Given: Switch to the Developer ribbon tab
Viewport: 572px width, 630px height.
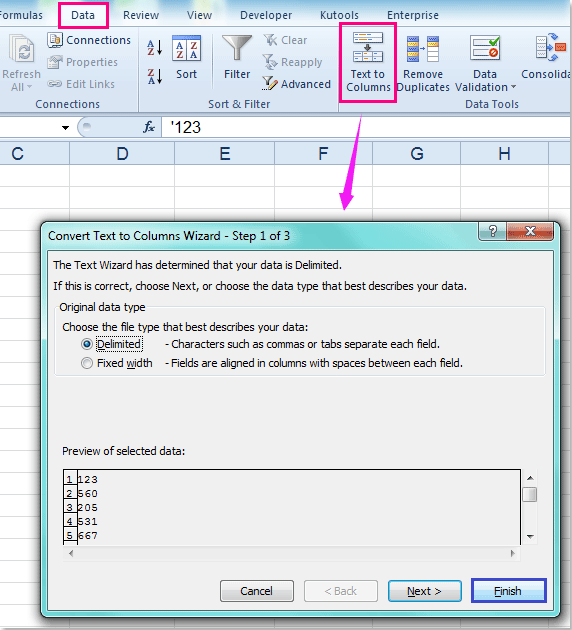Looking at the screenshot, I should (266, 15).
